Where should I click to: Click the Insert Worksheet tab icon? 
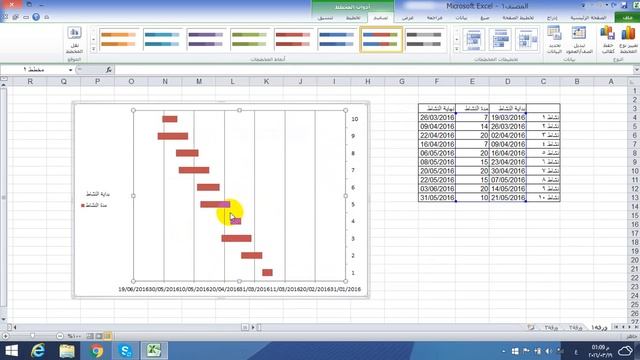531,327
